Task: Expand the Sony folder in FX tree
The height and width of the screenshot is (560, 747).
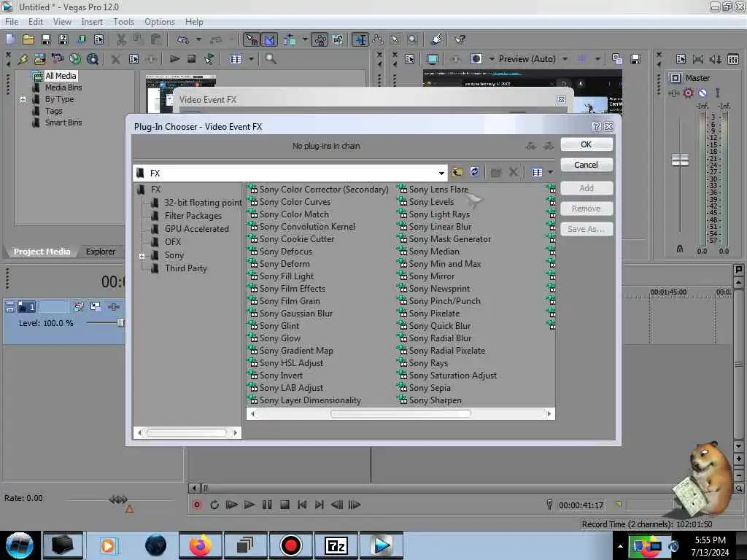Action: pyautogui.click(x=142, y=256)
